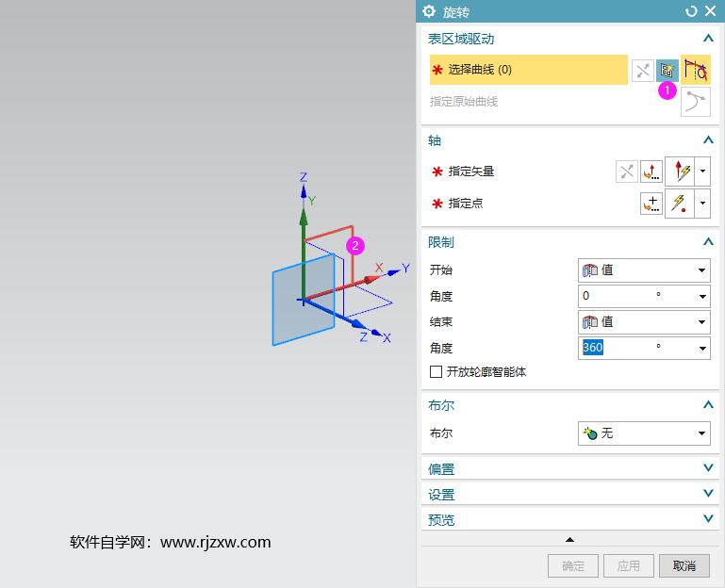Open the point type dropdown arrow for 指定点

pos(702,204)
